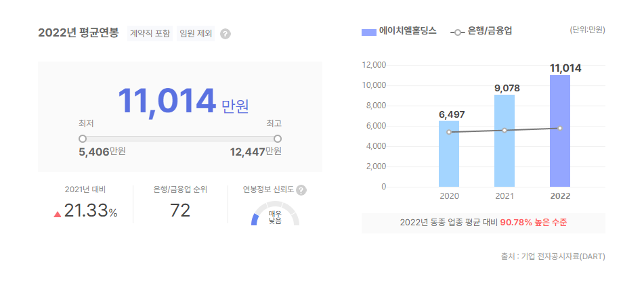Click the (단위:만원) unit note

tap(587, 30)
